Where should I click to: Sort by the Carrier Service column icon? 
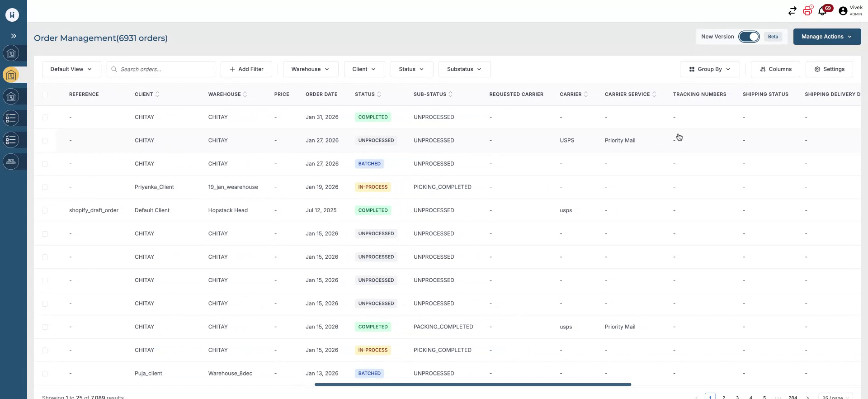click(654, 95)
